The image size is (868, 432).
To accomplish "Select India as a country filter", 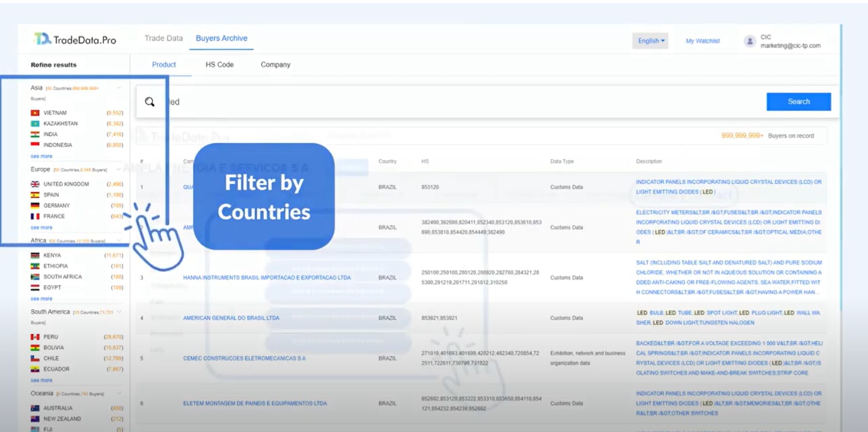I will pyautogui.click(x=50, y=134).
